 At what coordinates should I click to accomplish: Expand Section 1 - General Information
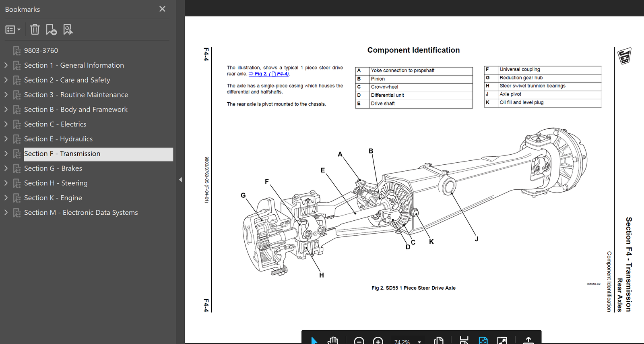click(x=6, y=65)
